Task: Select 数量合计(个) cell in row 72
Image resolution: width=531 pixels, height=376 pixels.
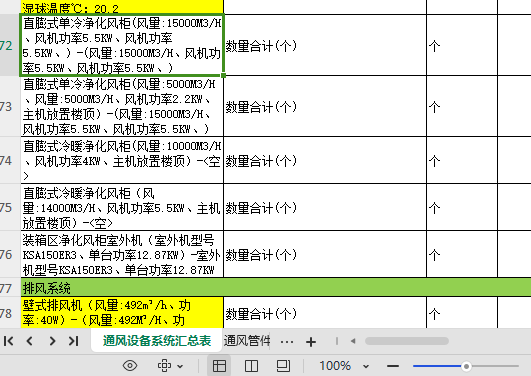Action: pos(325,45)
